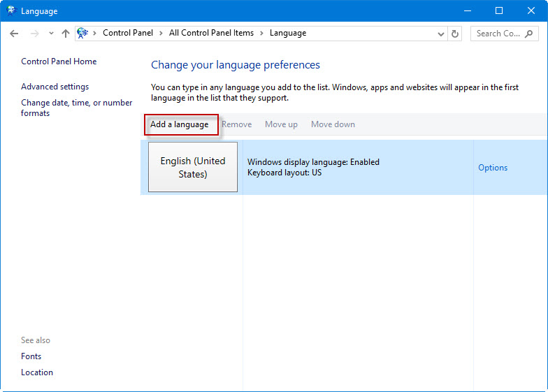
Task: Select All Control Panel Items breadcrumb
Action: click(x=211, y=33)
